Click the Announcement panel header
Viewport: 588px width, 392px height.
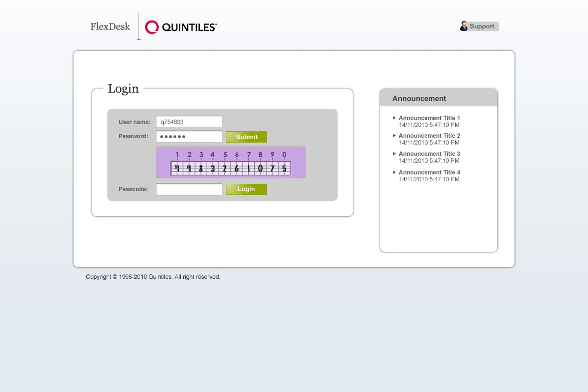point(439,98)
